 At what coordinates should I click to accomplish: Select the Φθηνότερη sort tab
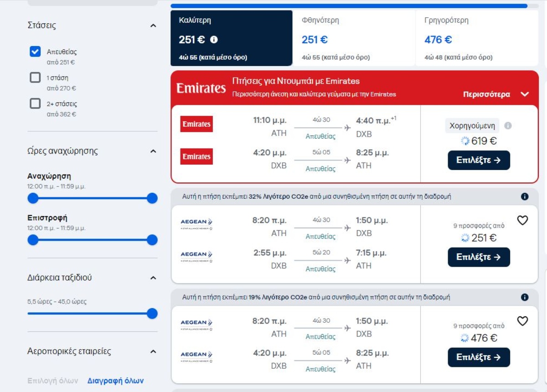[354, 38]
